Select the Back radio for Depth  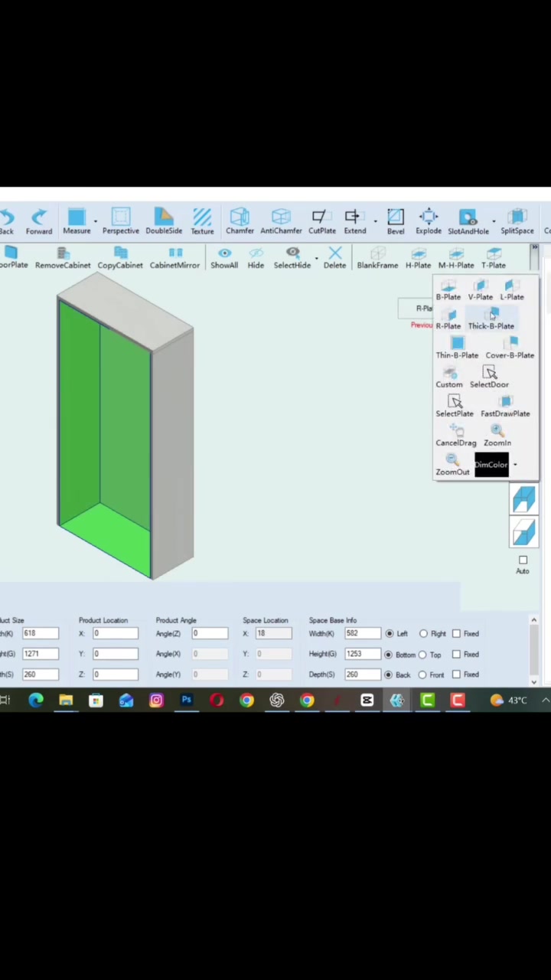[x=389, y=675]
